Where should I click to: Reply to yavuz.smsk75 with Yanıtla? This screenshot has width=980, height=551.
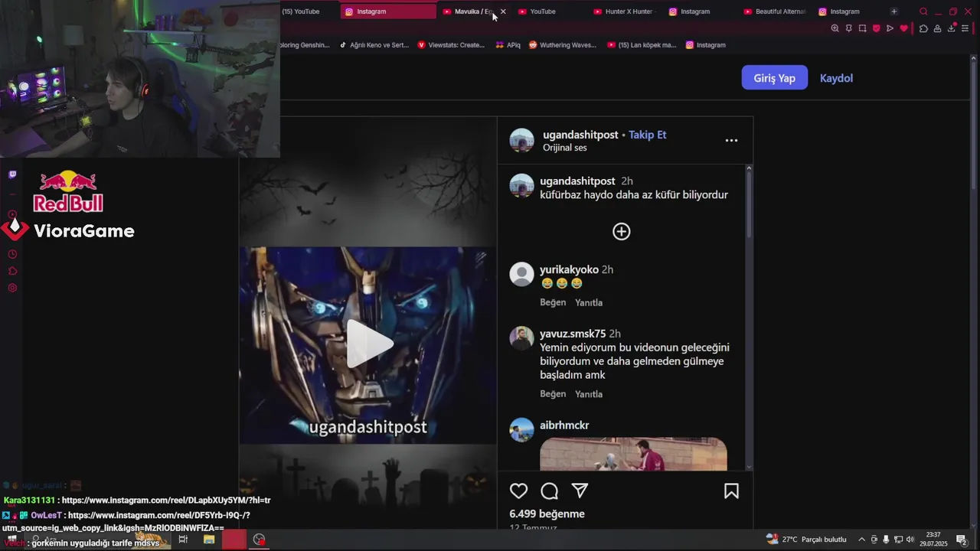(x=589, y=394)
